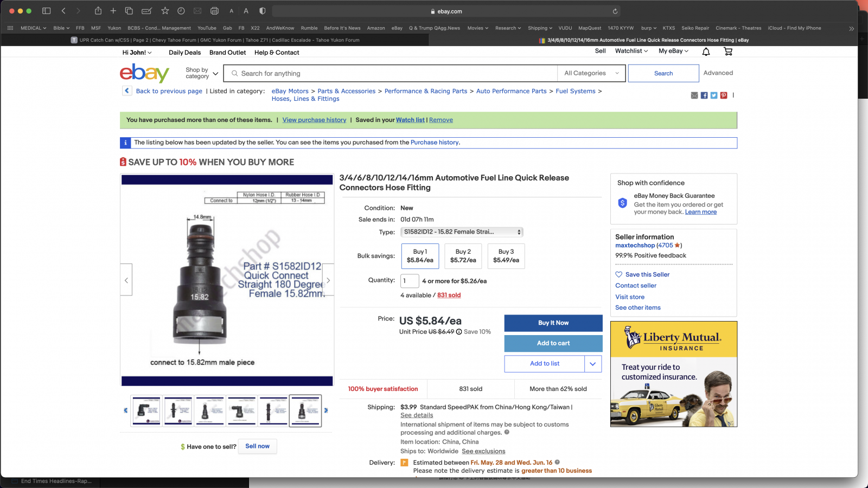This screenshot has height=488, width=868.
Task: Open the bookmarks grid icon
Action: [x=10, y=28]
